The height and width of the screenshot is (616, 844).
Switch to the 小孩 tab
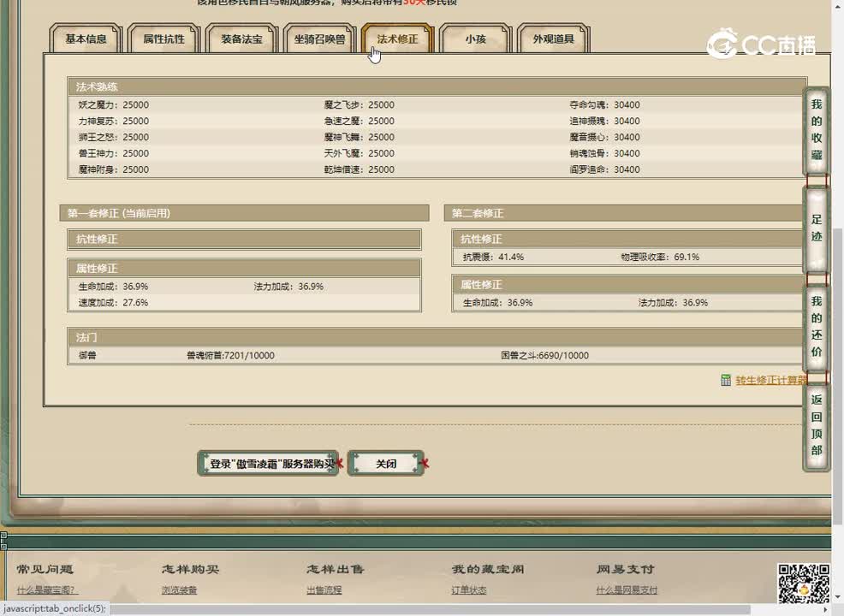pyautogui.click(x=475, y=39)
